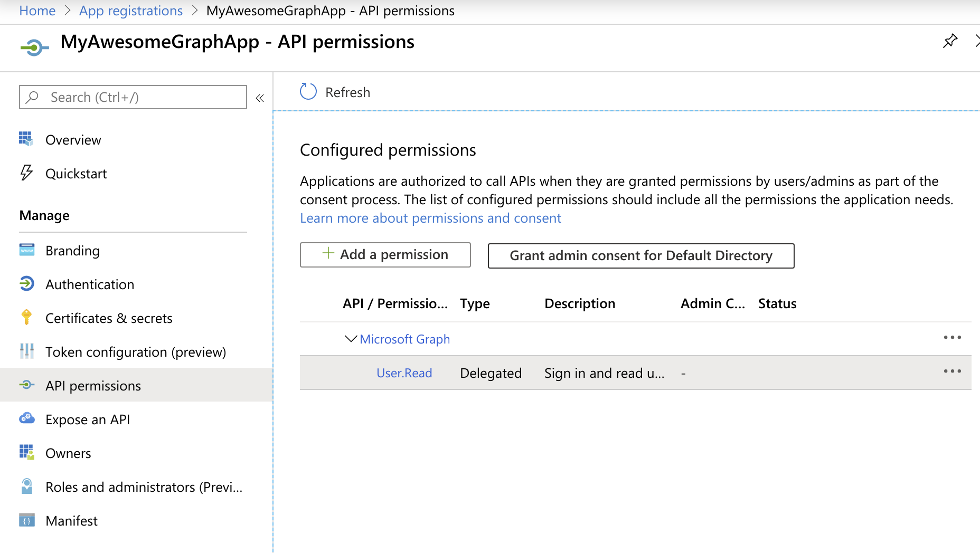Click the Refresh icon
The width and height of the screenshot is (980, 553).
coord(308,91)
